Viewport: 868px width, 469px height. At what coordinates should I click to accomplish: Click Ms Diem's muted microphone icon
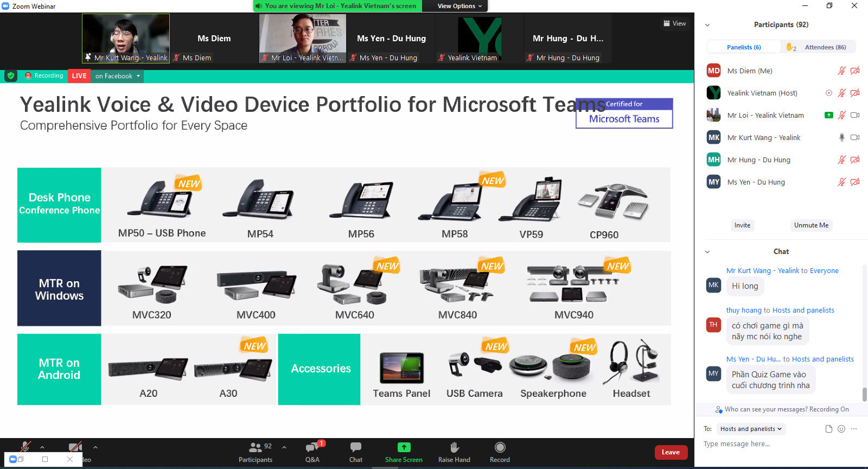[841, 71]
